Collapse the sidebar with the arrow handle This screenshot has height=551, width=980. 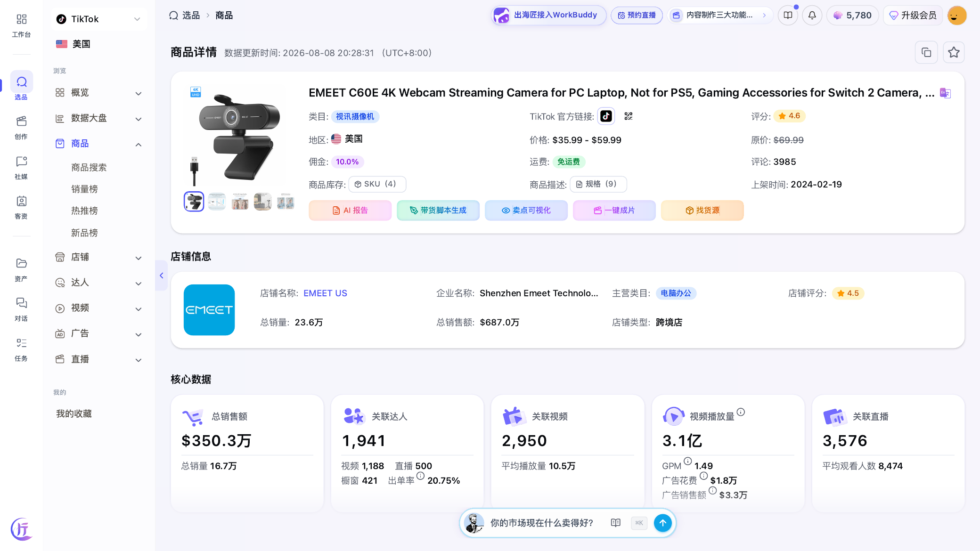pos(161,275)
